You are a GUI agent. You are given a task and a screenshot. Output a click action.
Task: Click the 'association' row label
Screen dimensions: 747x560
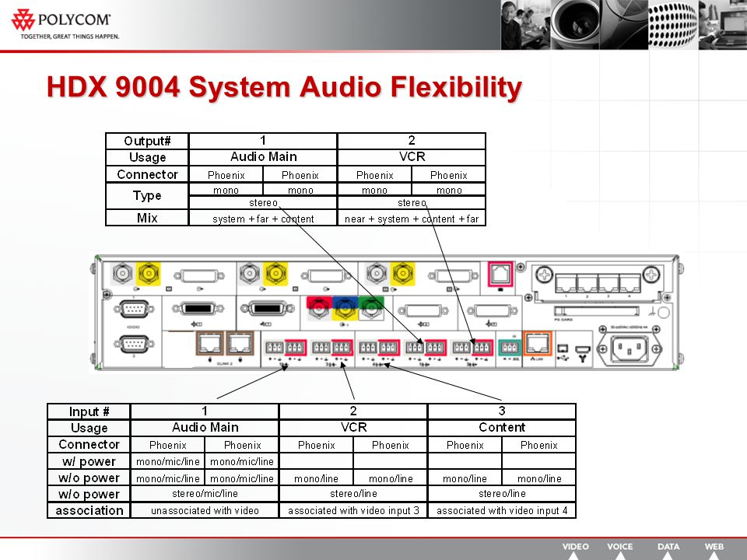point(89,510)
